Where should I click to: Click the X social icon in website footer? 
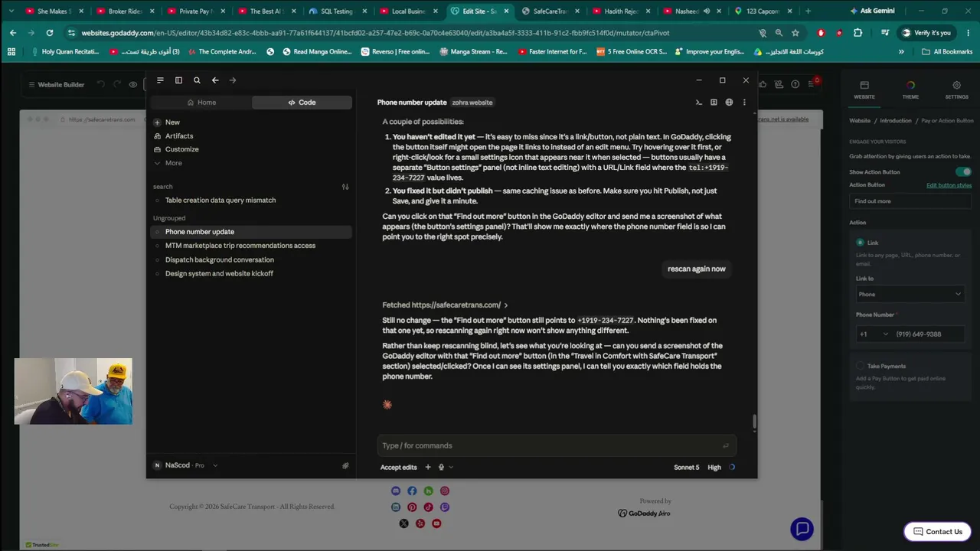pos(403,523)
